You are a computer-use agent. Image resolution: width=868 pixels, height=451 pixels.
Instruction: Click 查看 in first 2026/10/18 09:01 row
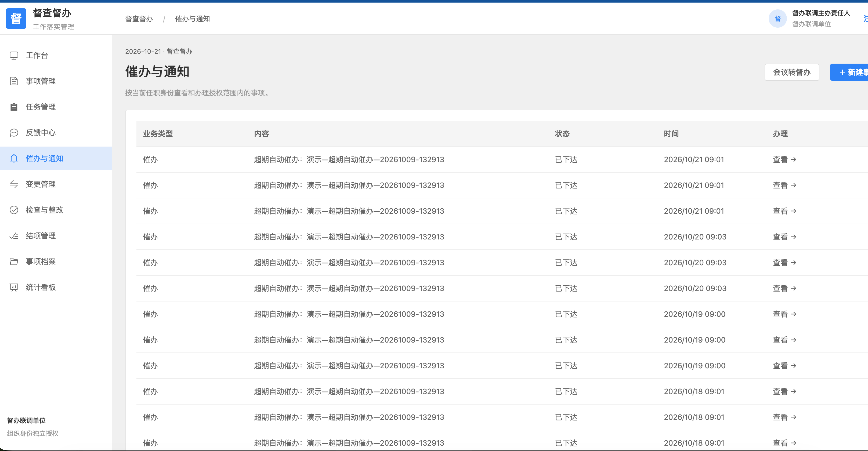[x=784, y=391]
